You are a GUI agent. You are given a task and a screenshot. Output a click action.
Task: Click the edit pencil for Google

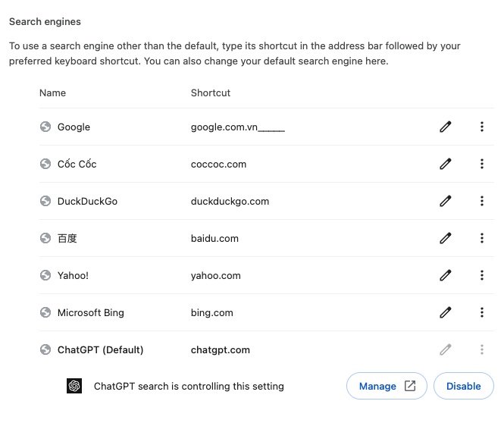tap(446, 127)
